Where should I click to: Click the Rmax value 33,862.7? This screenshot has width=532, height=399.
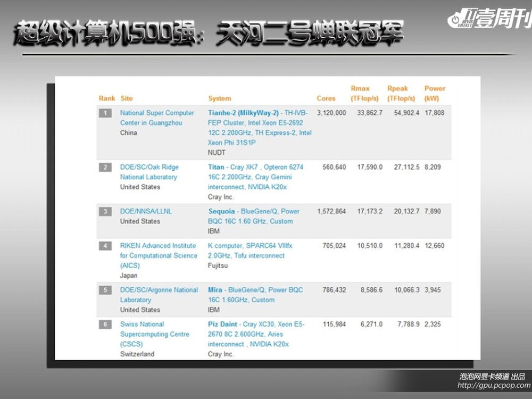click(370, 113)
